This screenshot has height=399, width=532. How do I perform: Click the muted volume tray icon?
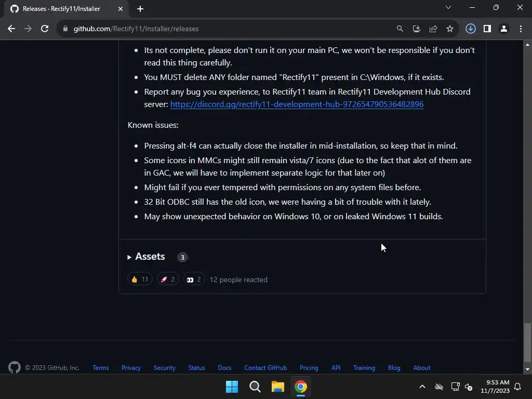[x=469, y=387]
